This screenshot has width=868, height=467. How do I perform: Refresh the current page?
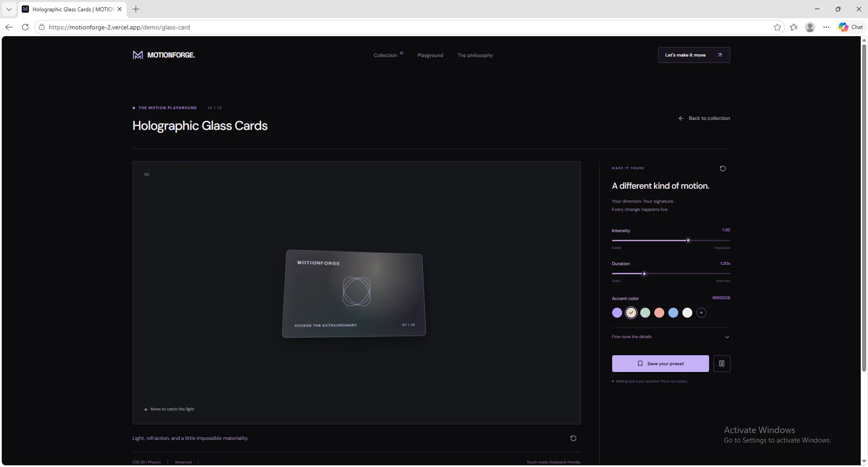click(x=25, y=27)
